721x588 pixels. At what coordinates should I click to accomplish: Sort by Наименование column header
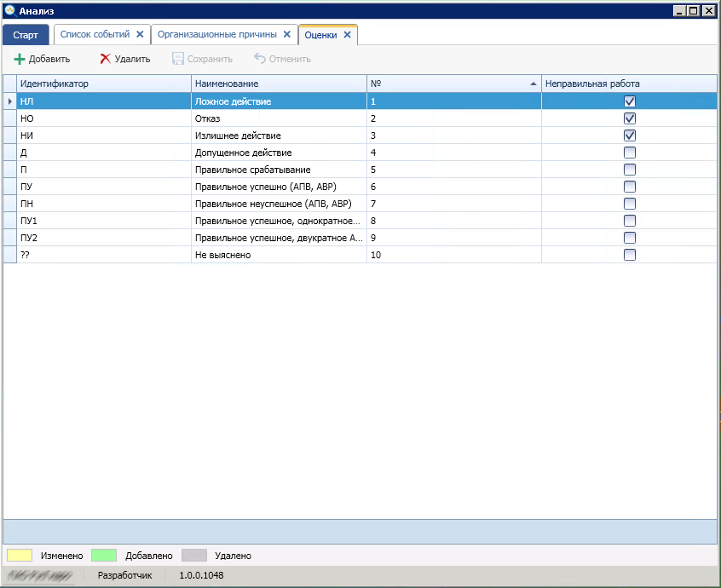279,84
